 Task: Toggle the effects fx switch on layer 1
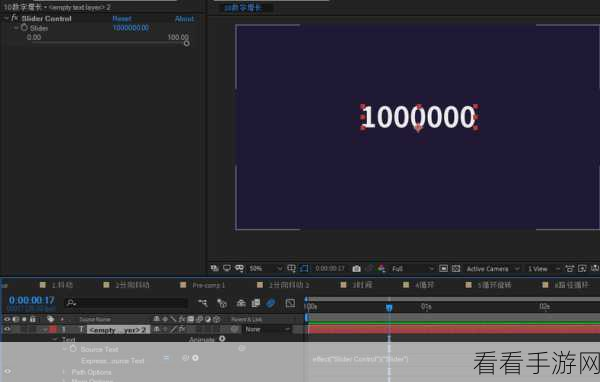coord(182,329)
